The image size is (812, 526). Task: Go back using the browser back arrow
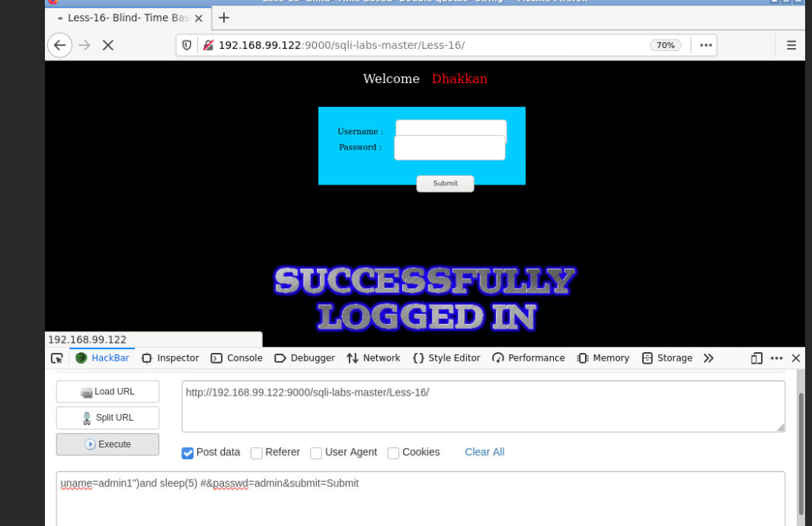(x=59, y=45)
